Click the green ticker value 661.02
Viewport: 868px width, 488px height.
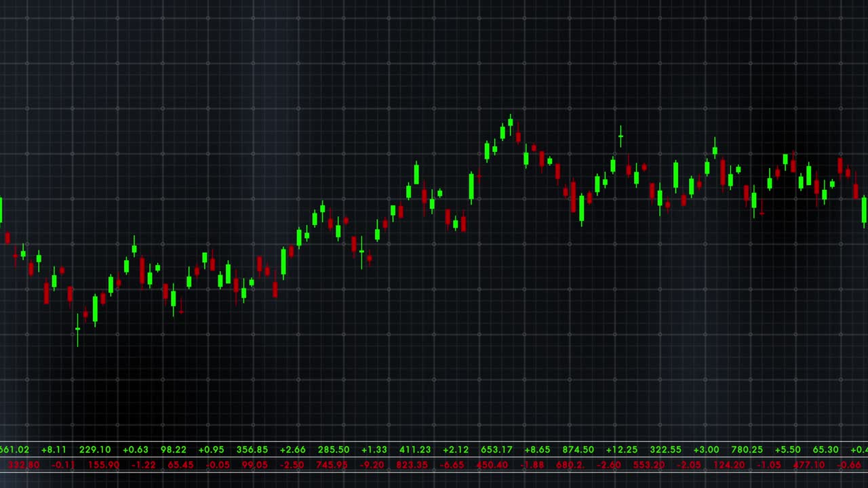[12, 449]
